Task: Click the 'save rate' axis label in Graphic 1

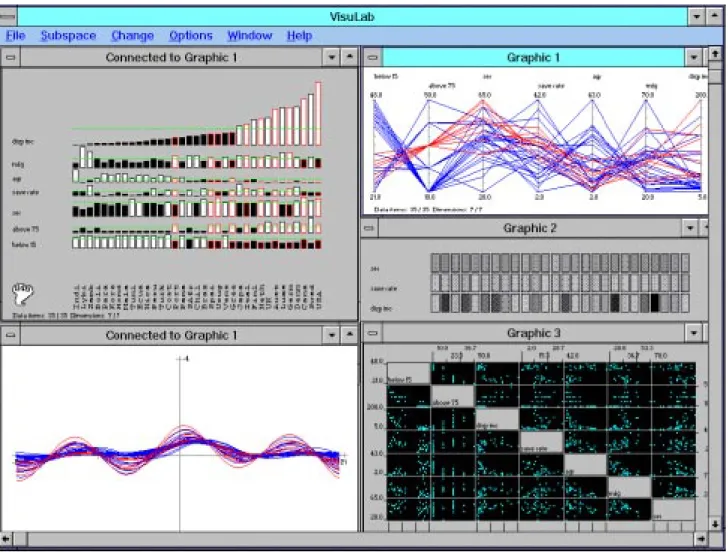Action: click(x=551, y=86)
